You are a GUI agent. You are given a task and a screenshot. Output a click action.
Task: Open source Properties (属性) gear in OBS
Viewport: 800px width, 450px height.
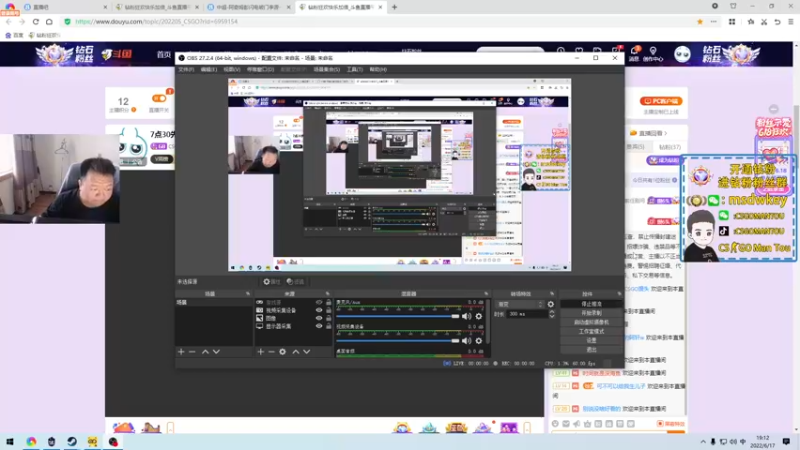[271, 282]
